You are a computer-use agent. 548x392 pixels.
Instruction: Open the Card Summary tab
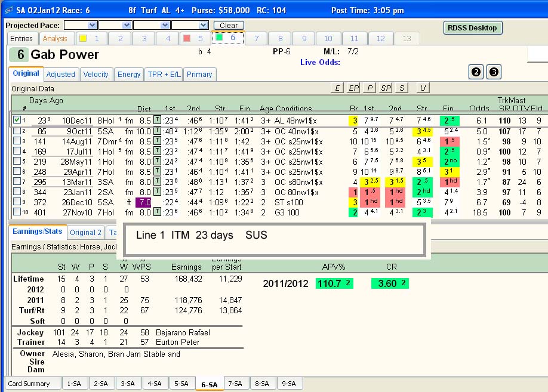coord(32,384)
